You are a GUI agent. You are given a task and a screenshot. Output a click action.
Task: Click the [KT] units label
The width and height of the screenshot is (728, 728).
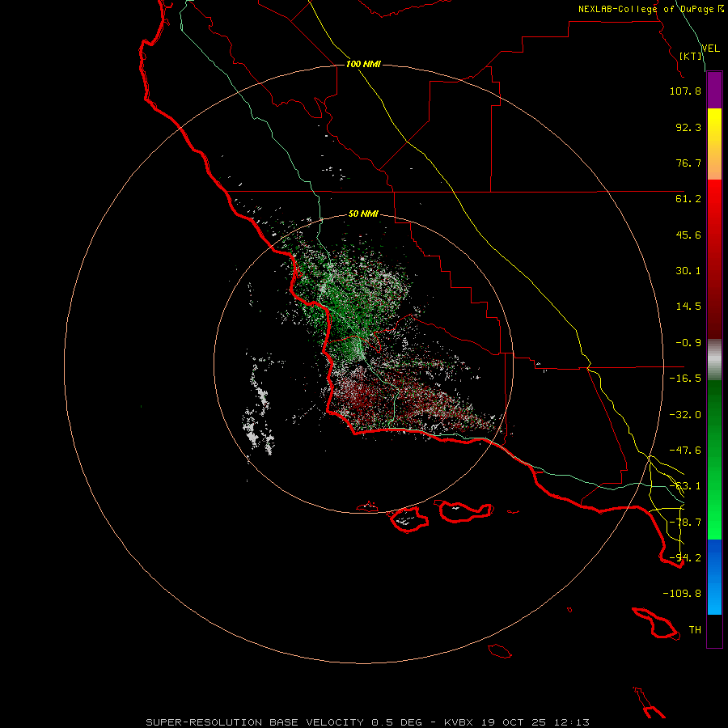click(691, 56)
